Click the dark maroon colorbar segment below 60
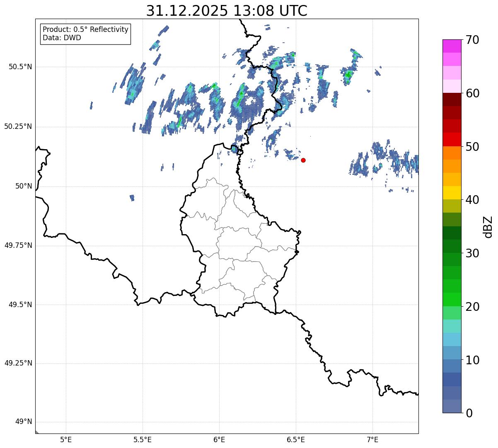Viewport: 498px width, 448px height. [452, 99]
